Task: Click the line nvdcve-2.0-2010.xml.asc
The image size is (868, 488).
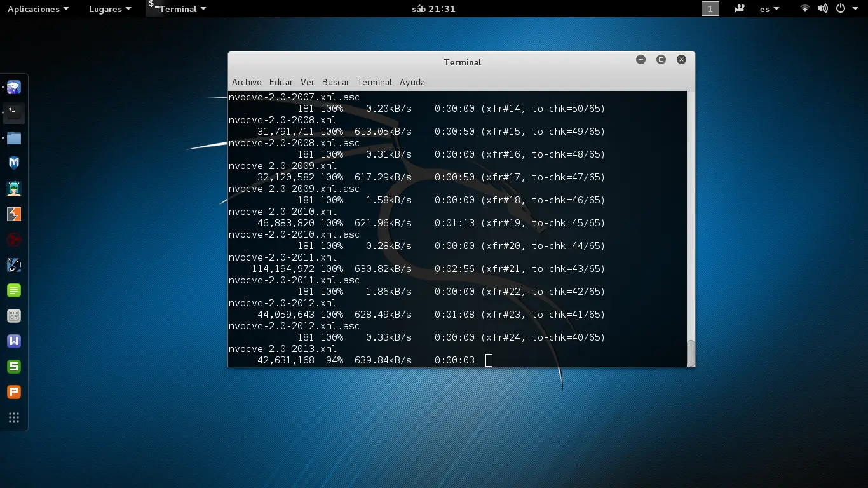Action: point(294,234)
